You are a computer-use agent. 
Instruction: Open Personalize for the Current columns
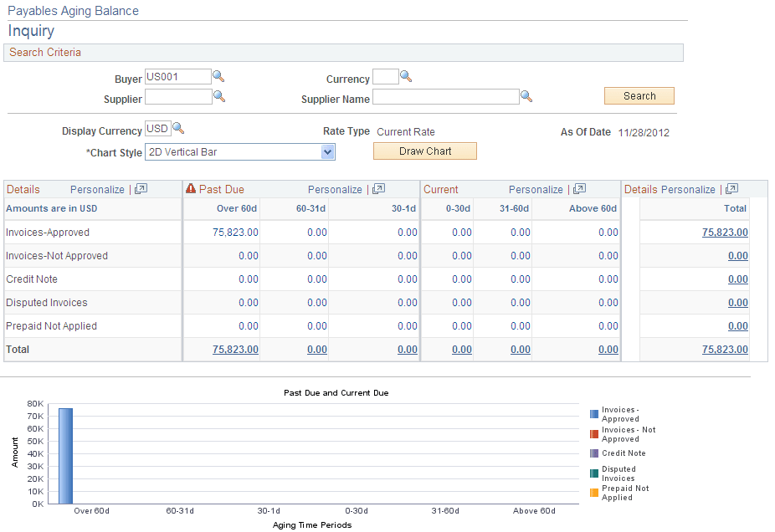point(536,189)
